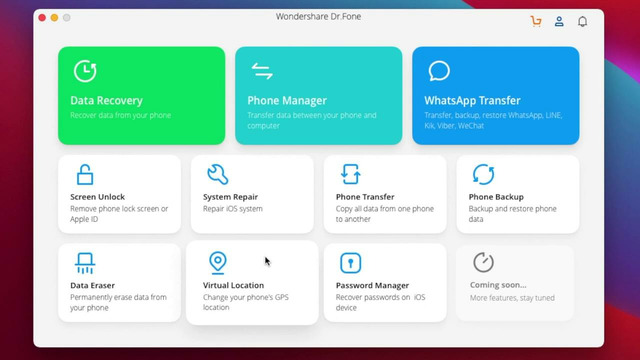Click the Coming soon timer icon
The height and width of the screenshot is (360, 640).
pos(483,262)
